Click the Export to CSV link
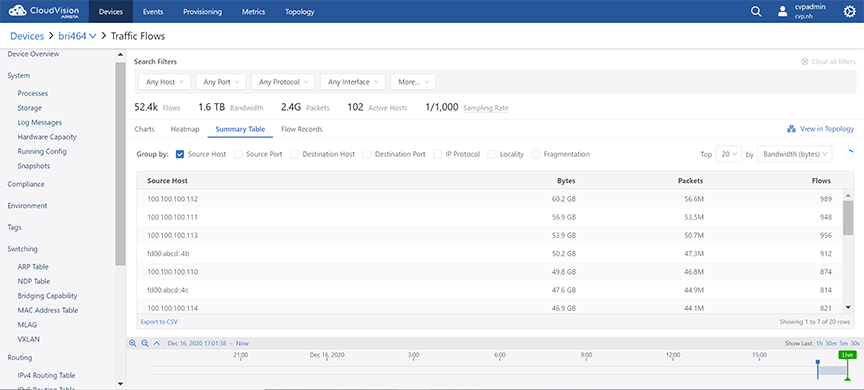 [159, 321]
